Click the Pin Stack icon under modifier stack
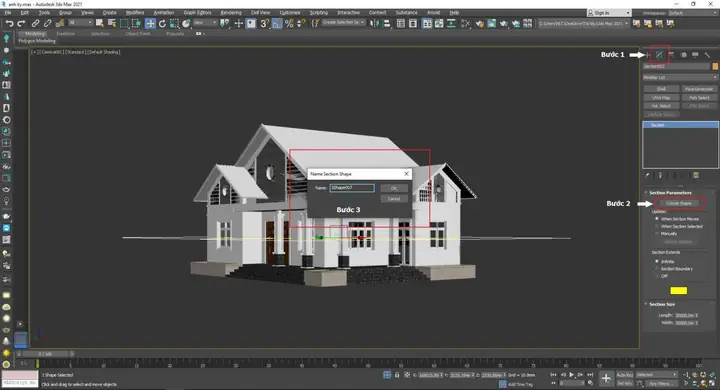720x390 pixels. (x=647, y=175)
